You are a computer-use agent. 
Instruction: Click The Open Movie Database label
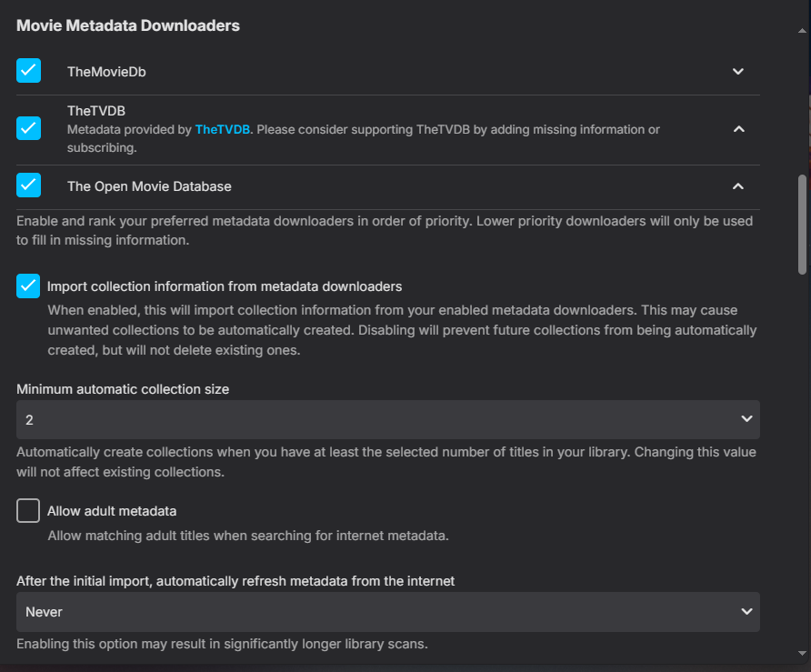149,186
